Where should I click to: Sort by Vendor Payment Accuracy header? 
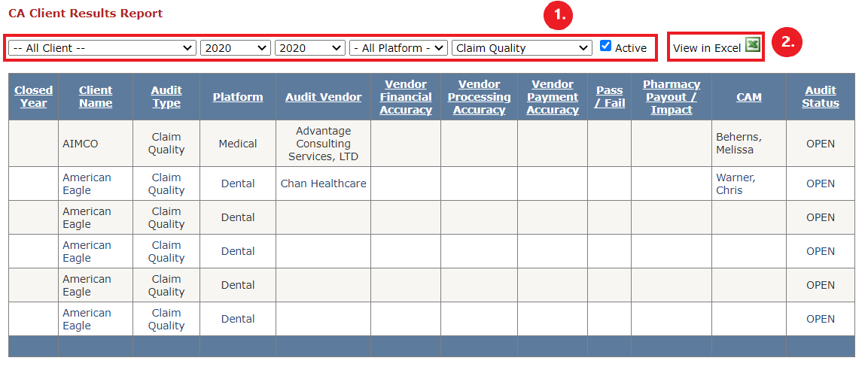click(x=553, y=97)
